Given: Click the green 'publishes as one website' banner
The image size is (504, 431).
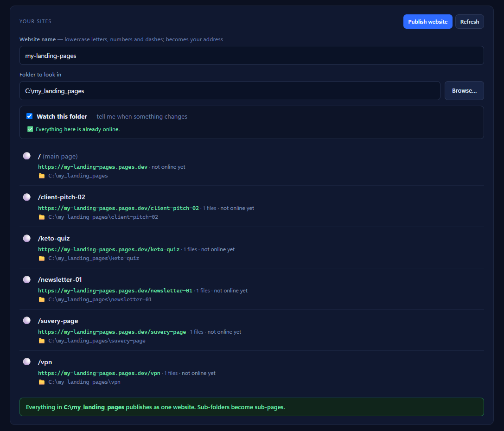Looking at the screenshot, I should [251, 407].
